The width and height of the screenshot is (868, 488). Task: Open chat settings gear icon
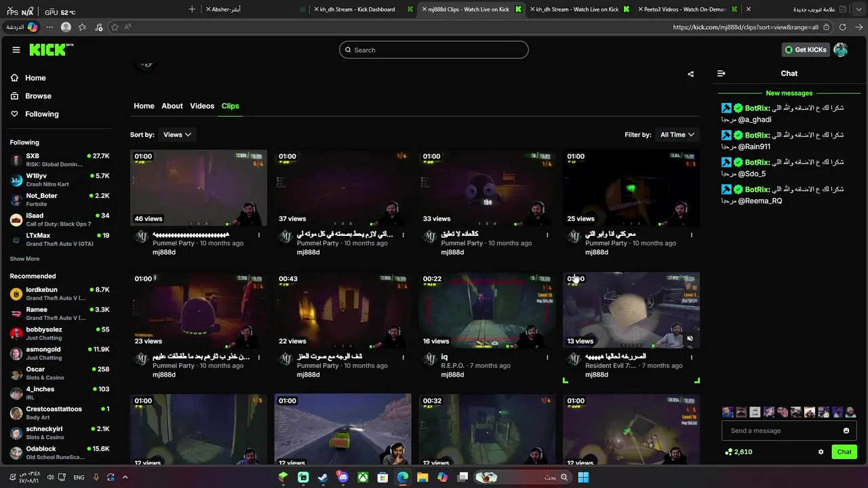pyautogui.click(x=821, y=452)
